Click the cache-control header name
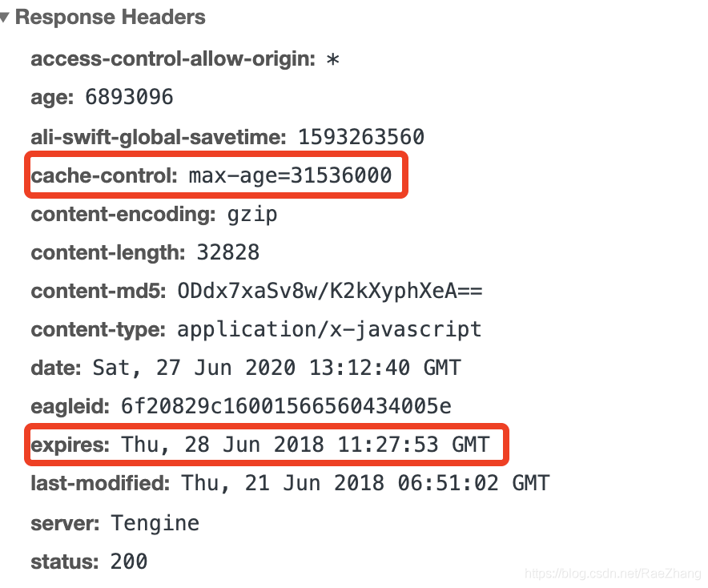Screen dimensions: 708x588 (x=104, y=175)
